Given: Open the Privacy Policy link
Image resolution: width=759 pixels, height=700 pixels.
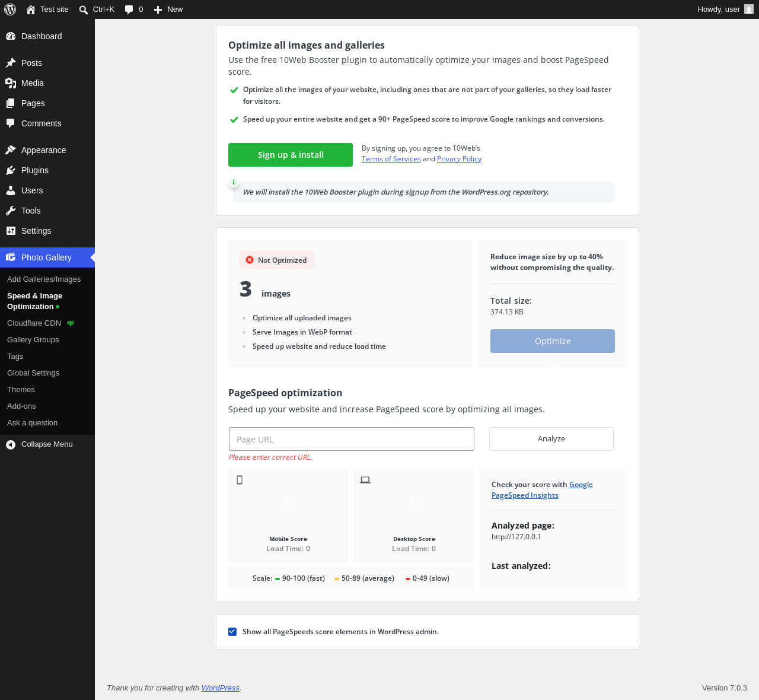Looking at the screenshot, I should [x=459, y=159].
